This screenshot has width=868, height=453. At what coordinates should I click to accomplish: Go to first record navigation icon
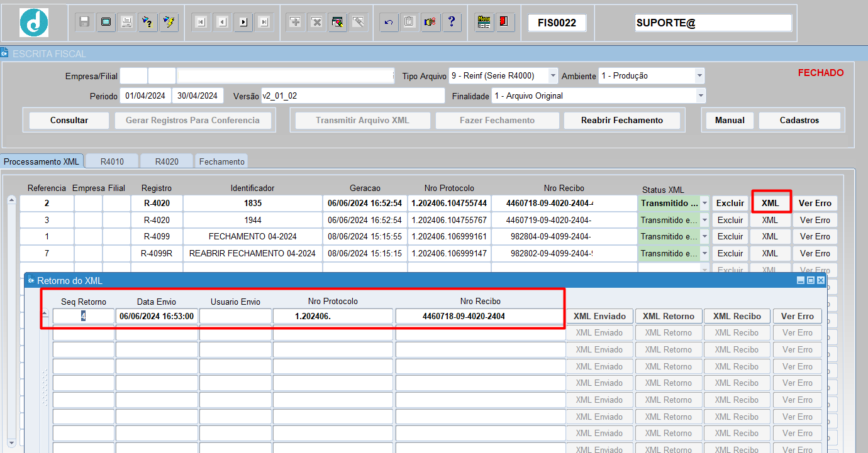click(x=201, y=23)
